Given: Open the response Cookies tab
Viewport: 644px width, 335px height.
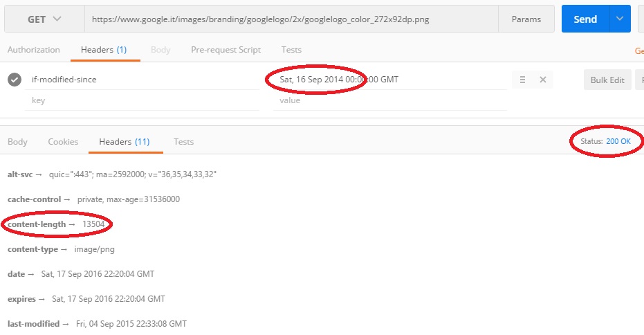Looking at the screenshot, I should pyautogui.click(x=63, y=142).
